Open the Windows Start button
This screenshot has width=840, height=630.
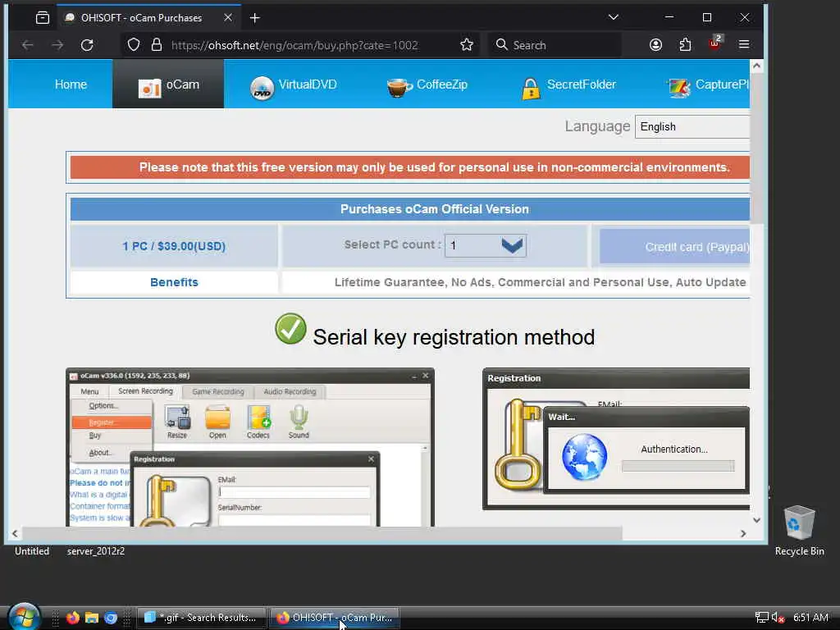point(24,617)
